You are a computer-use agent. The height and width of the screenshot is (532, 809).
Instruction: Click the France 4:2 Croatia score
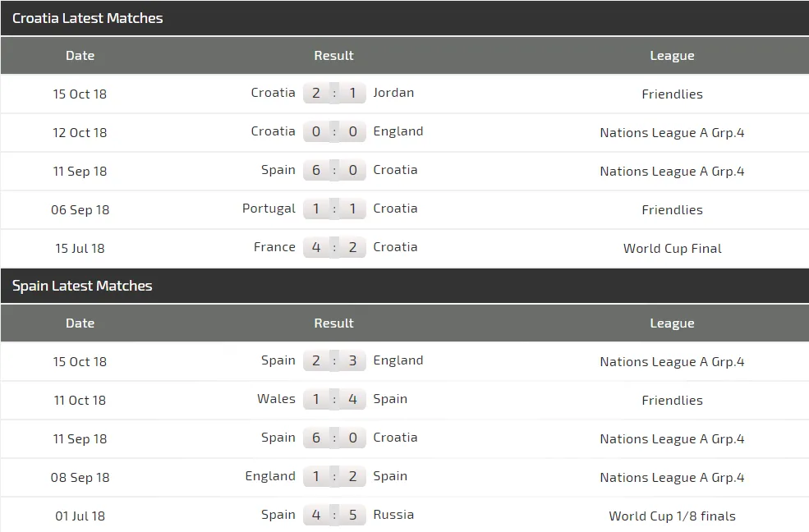(334, 247)
